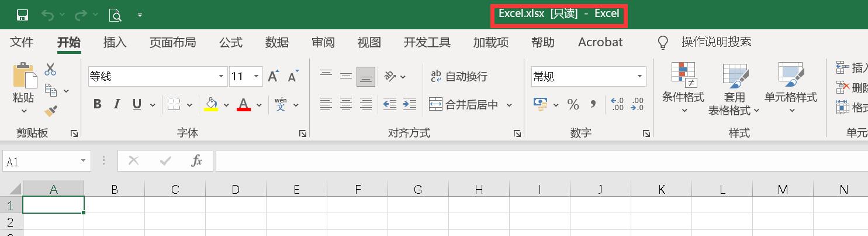
Task: Open the 帮助 tab
Action: [x=542, y=42]
